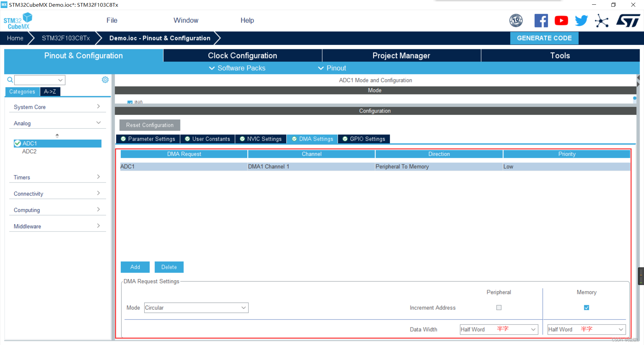
Task: Expand the Connectivity category
Action: point(57,194)
